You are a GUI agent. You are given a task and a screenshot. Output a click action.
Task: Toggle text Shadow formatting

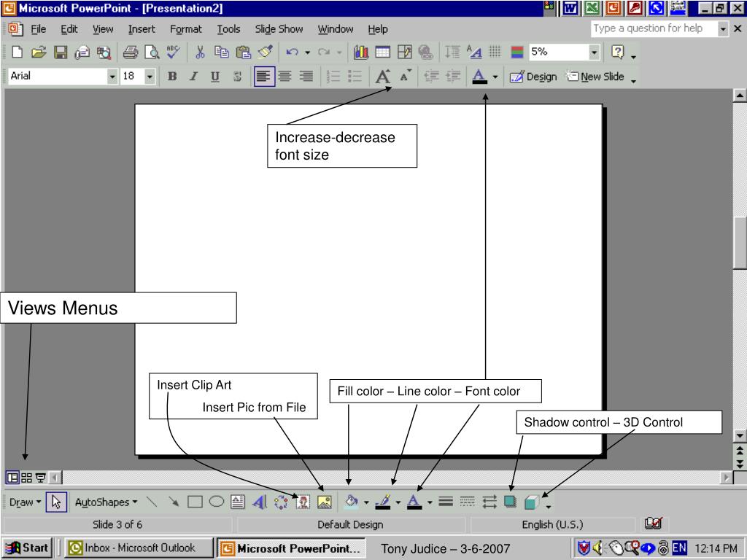[237, 76]
